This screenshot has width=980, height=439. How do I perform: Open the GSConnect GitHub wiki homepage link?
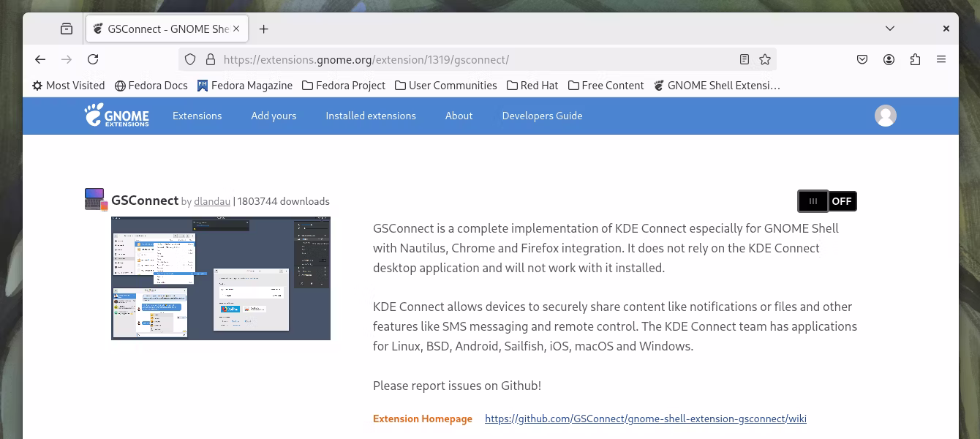coord(645,419)
